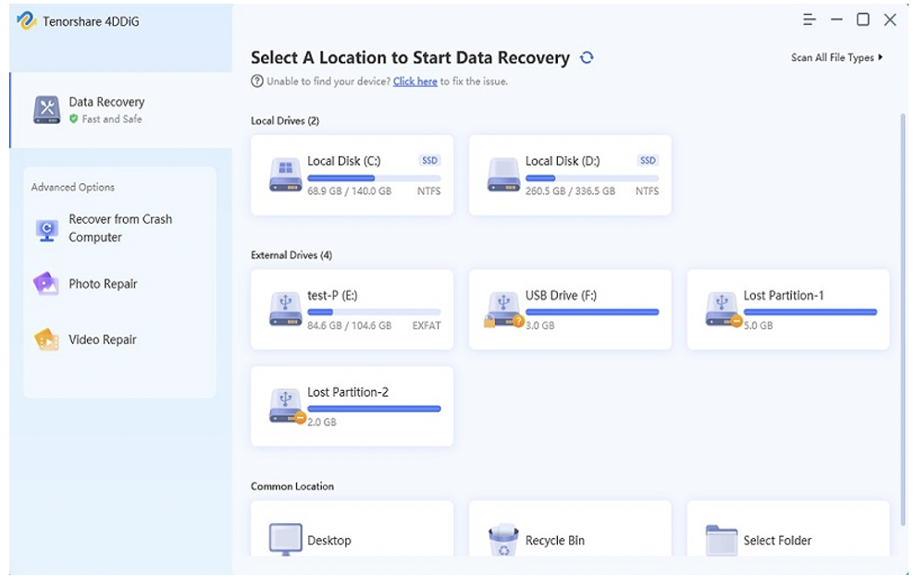Click NTFS label on Local Disk (D:)

point(647,191)
